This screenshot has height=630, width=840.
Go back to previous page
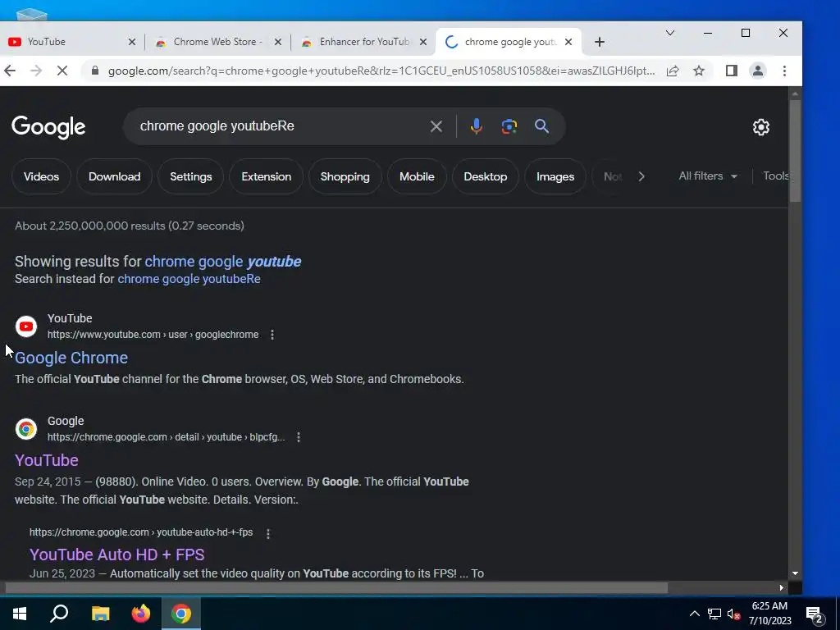click(x=10, y=71)
